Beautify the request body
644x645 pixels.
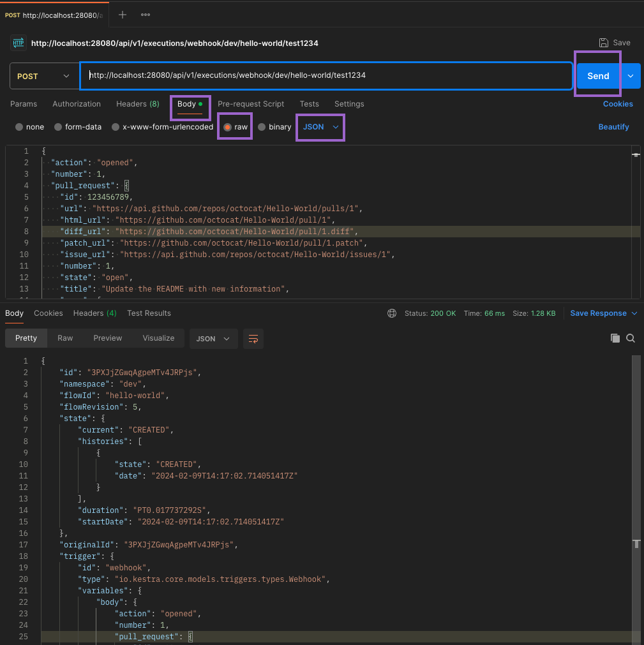point(613,127)
